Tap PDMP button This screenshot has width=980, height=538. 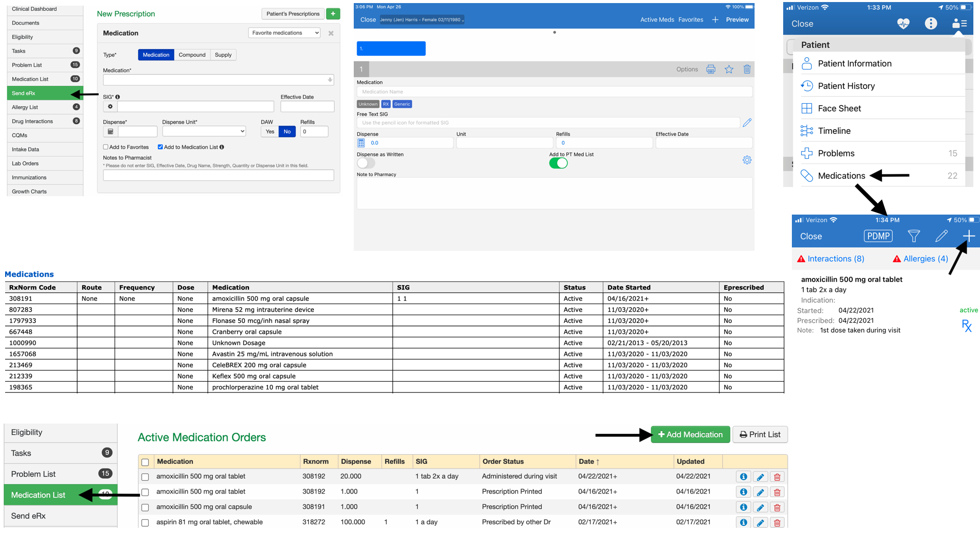878,236
